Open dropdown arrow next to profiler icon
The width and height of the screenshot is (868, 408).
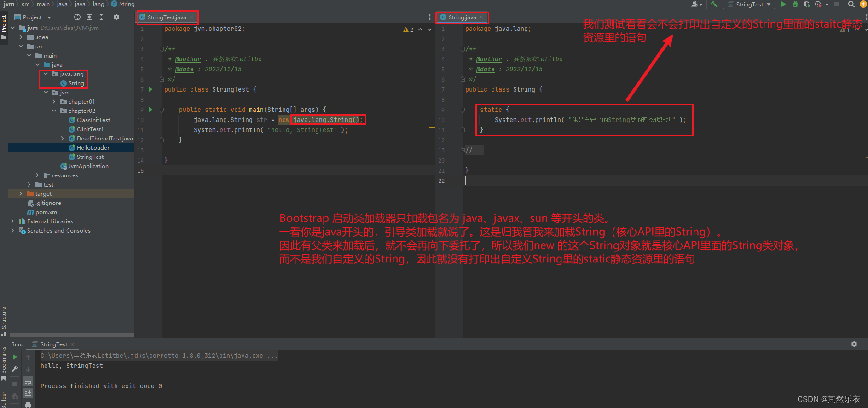tap(827, 5)
